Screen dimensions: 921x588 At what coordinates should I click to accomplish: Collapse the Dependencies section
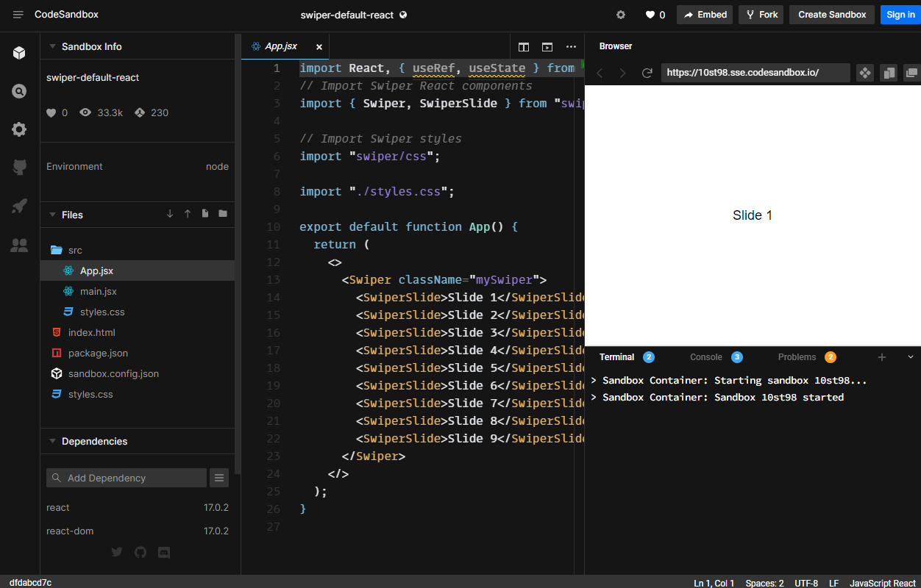tap(52, 441)
